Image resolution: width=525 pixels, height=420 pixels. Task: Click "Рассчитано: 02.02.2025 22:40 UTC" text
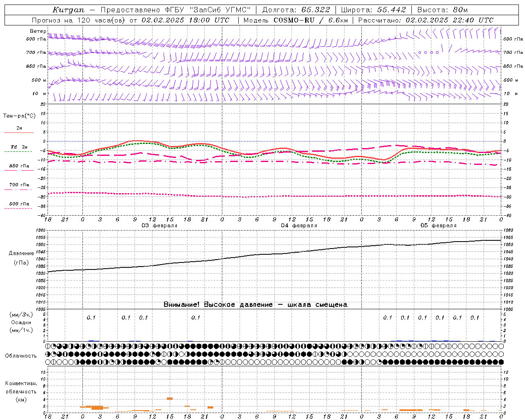(x=426, y=20)
